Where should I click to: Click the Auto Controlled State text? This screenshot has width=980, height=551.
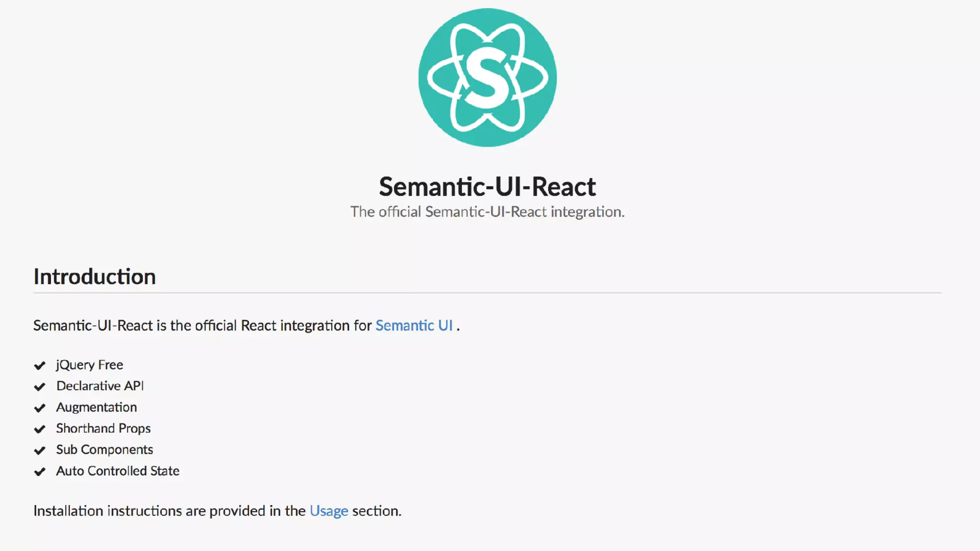(x=117, y=471)
